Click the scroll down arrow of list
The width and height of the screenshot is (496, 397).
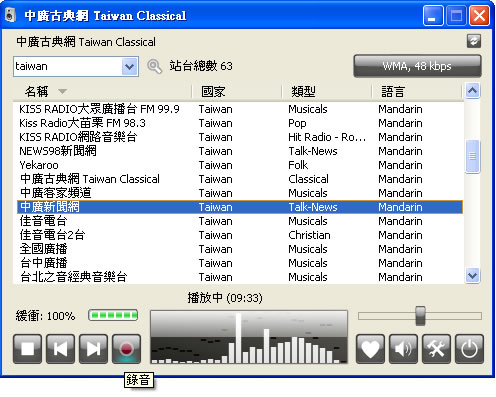pyautogui.click(x=473, y=276)
